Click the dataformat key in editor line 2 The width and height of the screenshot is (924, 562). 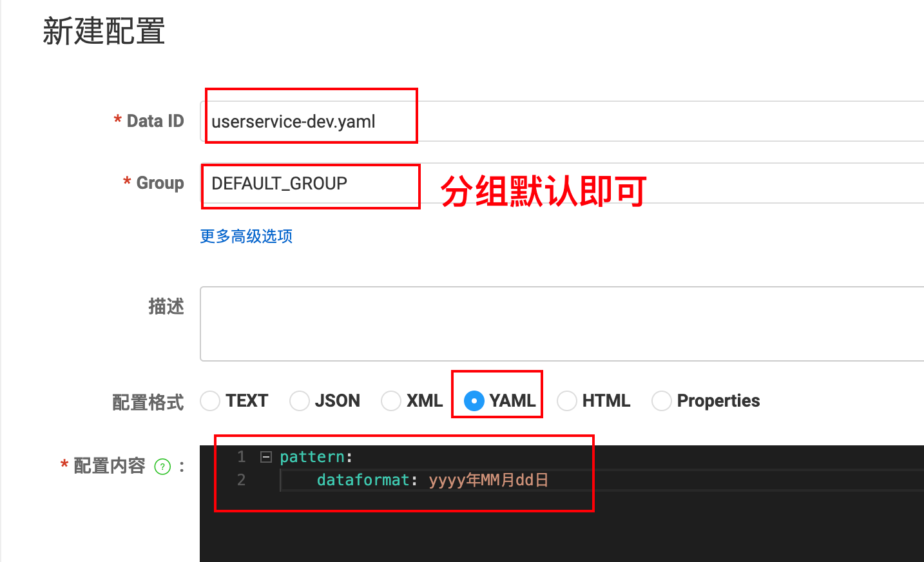(363, 480)
